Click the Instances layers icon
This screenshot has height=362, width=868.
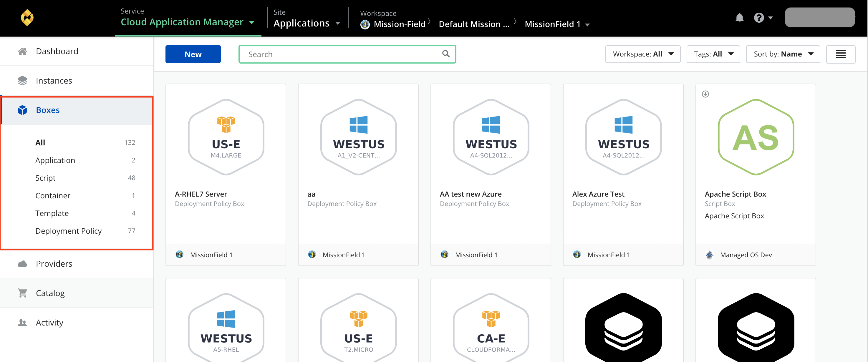[x=22, y=80]
